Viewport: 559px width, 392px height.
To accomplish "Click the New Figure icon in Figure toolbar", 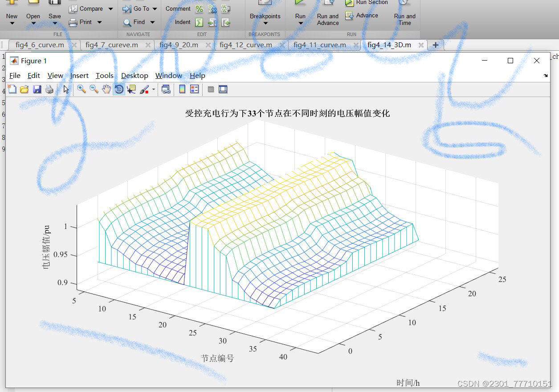I will pyautogui.click(x=12, y=90).
